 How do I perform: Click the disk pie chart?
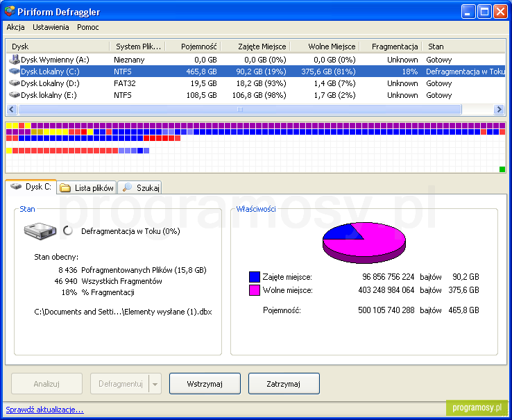pos(364,242)
